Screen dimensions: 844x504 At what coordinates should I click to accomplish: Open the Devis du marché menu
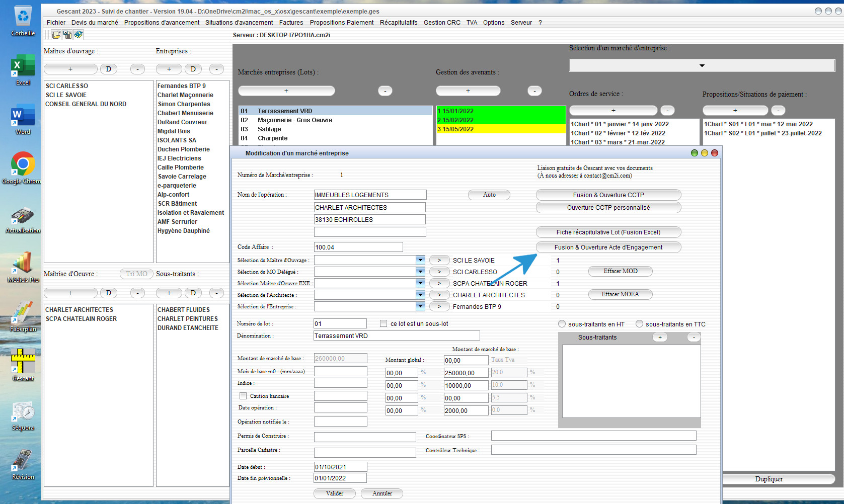click(x=95, y=23)
